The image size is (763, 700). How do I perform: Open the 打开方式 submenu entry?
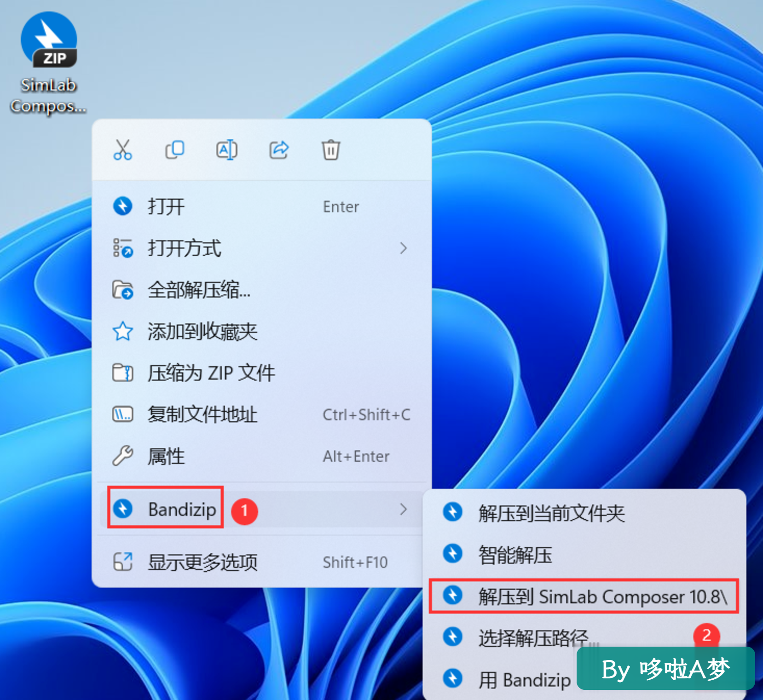(261, 248)
